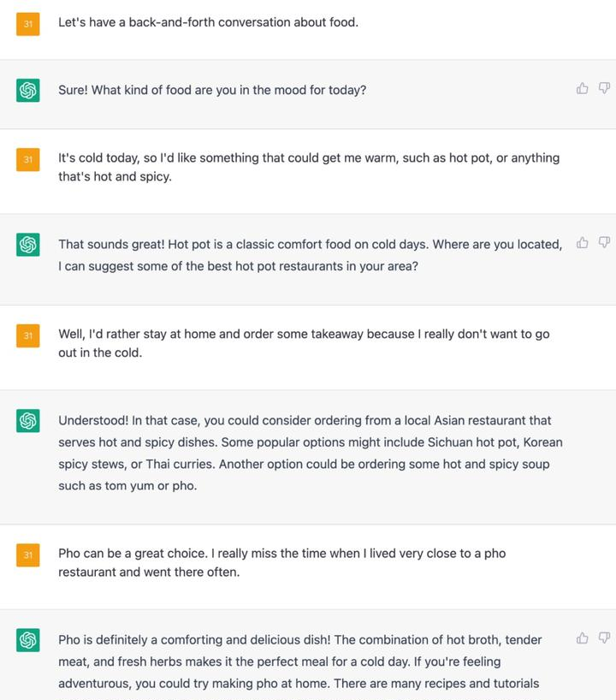Click user avatar next to 'Let's have a back-and-forth'
This screenshot has width=616, height=700.
[28, 24]
